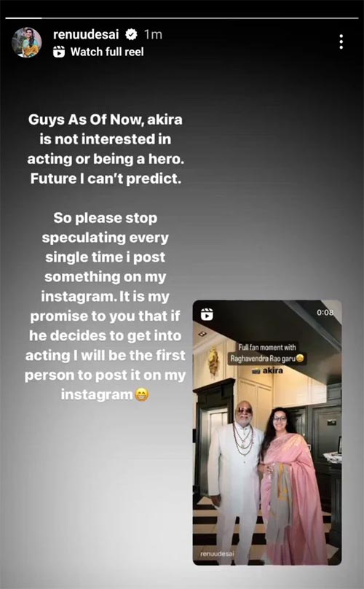Click the grinning emoji after instagram
This screenshot has width=364, height=589.
pyautogui.click(x=141, y=394)
